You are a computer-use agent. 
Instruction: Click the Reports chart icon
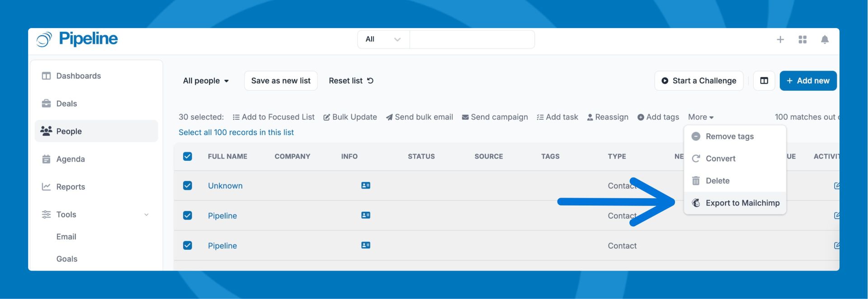coord(46,187)
